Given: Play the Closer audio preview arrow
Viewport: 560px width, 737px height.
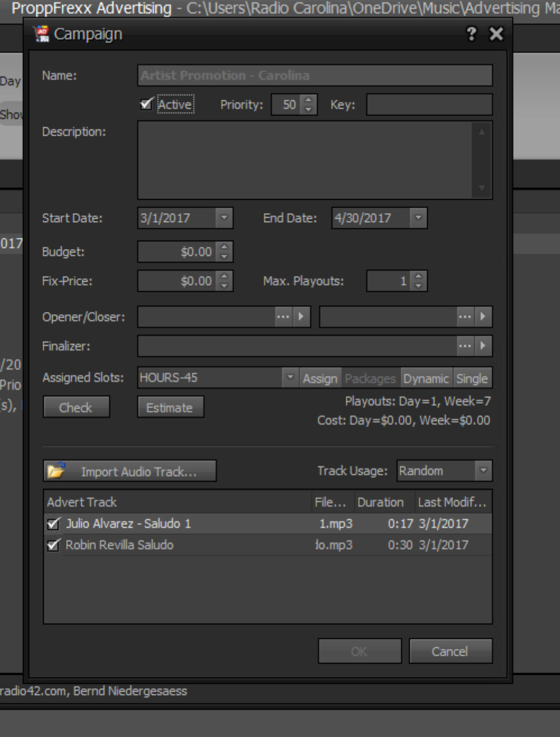Looking at the screenshot, I should 483,317.
